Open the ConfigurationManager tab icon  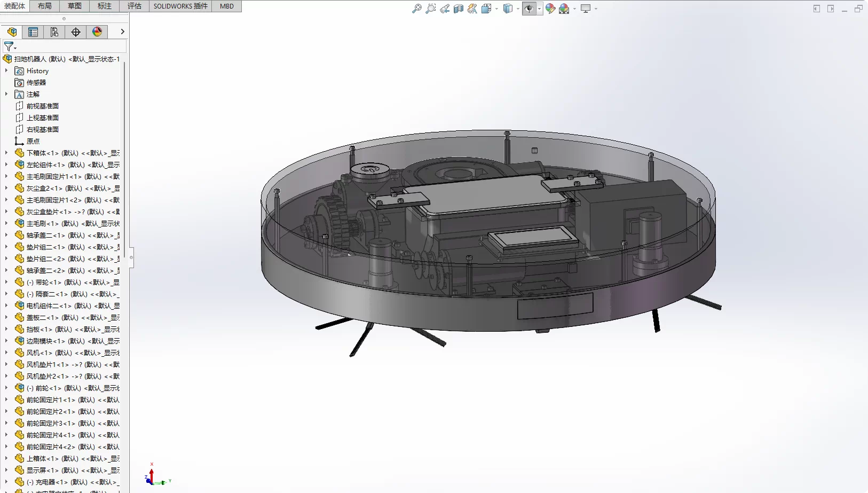(x=54, y=32)
